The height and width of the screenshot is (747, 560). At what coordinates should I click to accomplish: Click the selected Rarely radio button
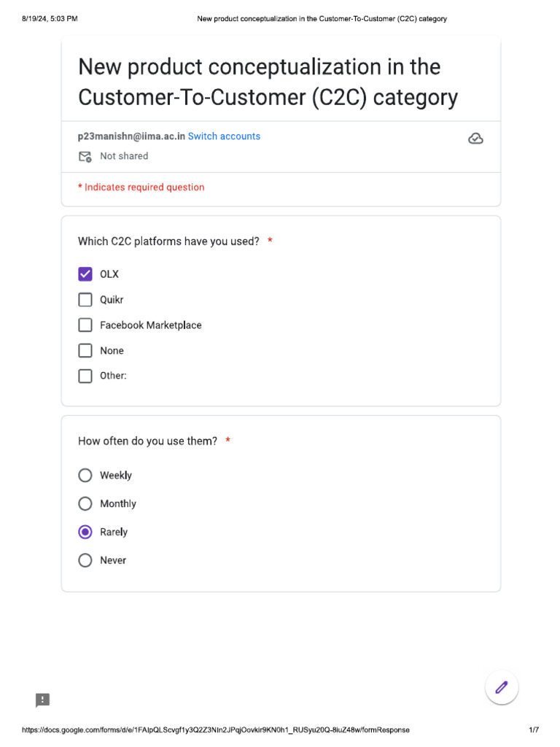click(85, 533)
